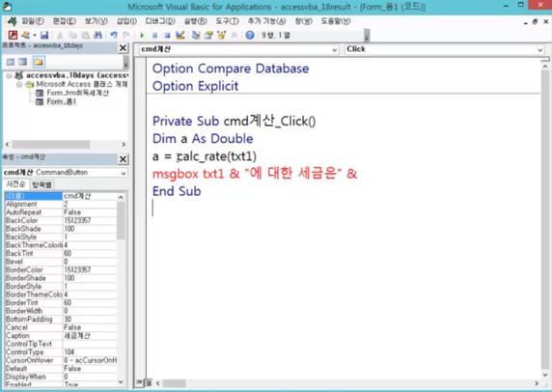Place cursor on the msgbox code line
The height and width of the screenshot is (392, 552).
click(255, 174)
